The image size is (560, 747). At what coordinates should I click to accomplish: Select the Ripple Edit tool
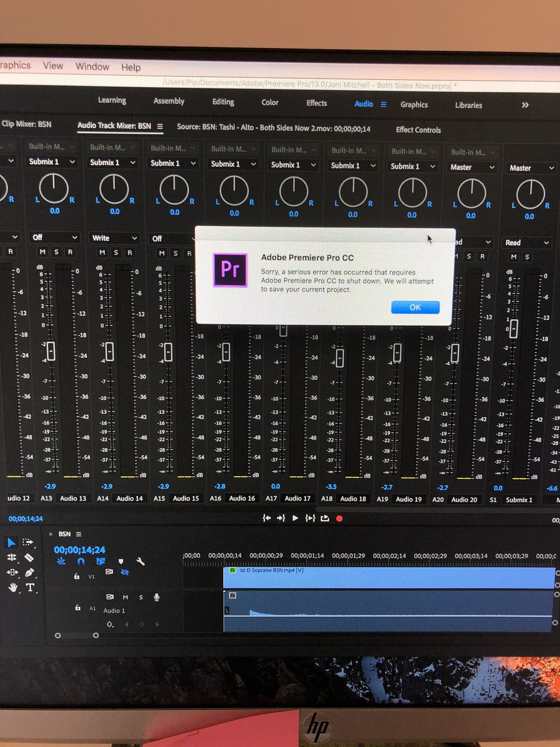(12, 558)
